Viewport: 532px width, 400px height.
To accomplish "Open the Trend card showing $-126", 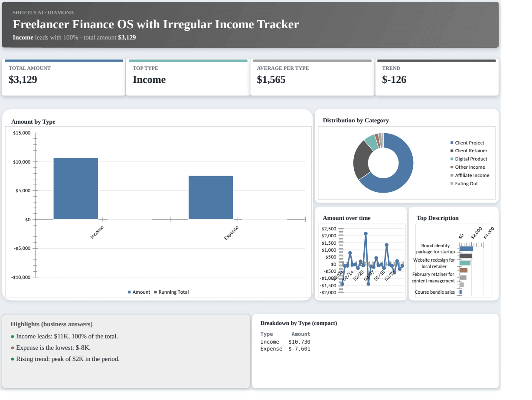I will tap(437, 77).
